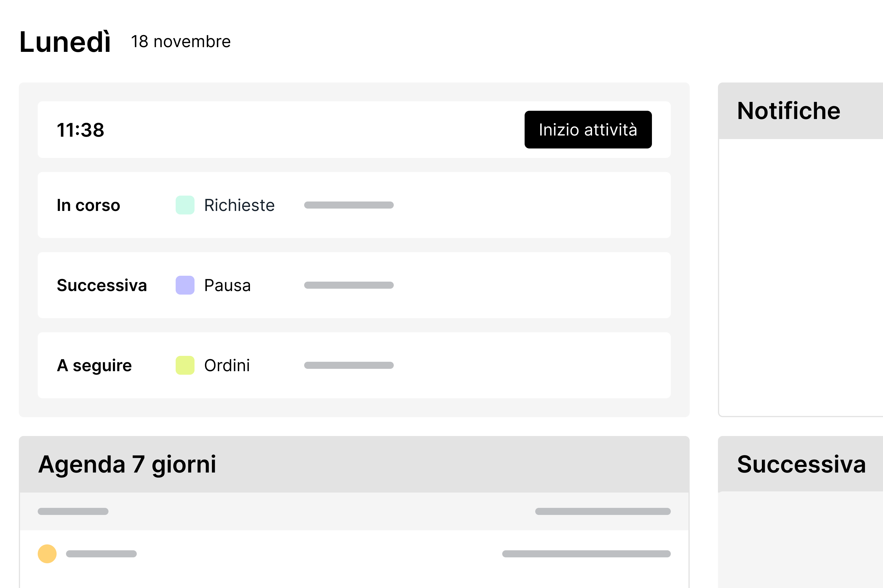
Task: Click the grey bar in the Pausa row
Action: (x=348, y=285)
